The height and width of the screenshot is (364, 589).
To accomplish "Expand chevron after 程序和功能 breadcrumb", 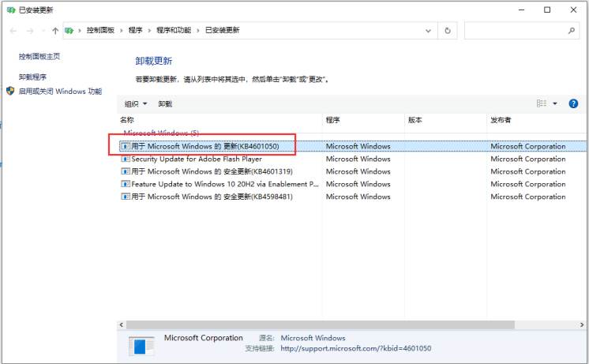I will [198, 31].
